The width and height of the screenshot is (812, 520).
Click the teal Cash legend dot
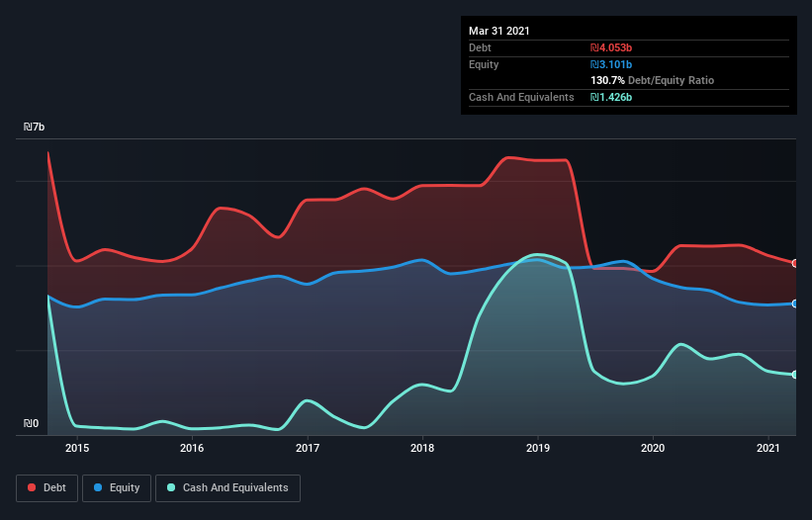click(171, 487)
